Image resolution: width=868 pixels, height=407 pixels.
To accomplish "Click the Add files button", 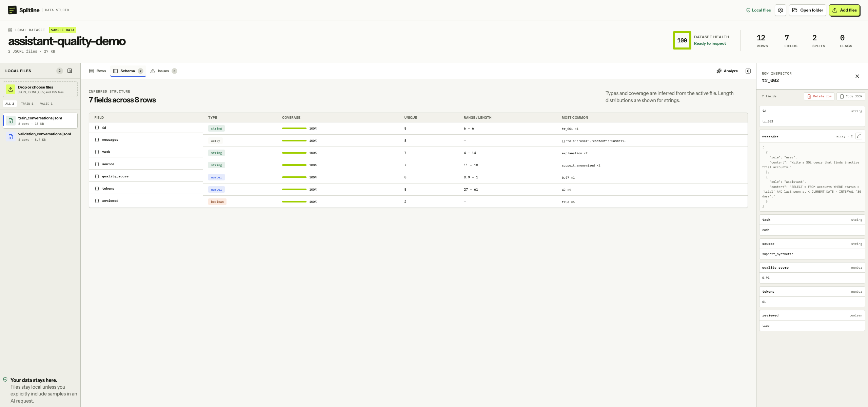I will 844,10.
